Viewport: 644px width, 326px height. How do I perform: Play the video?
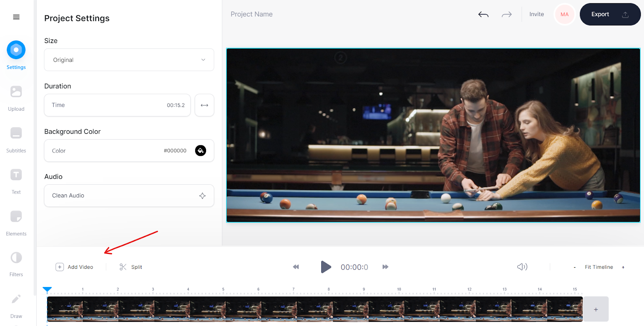pyautogui.click(x=326, y=267)
